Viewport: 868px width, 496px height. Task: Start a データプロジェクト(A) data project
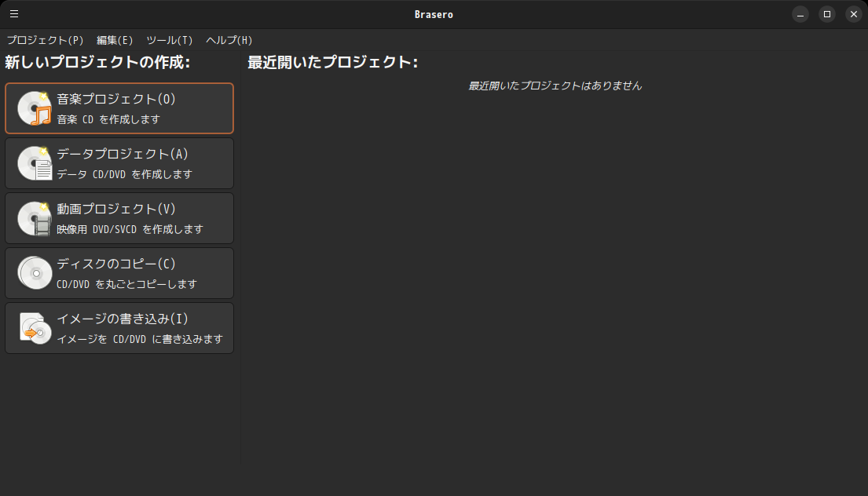(119, 163)
